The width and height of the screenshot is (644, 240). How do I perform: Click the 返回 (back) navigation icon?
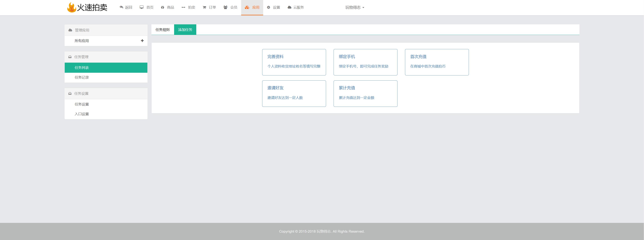coord(121,7)
